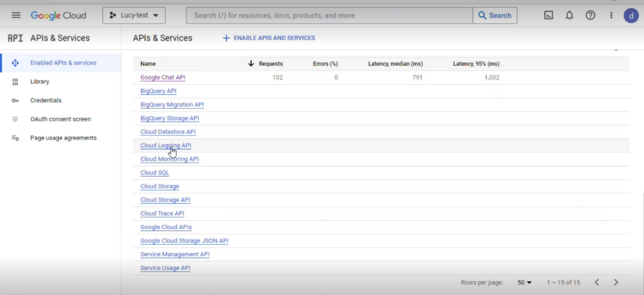644x295 pixels.
Task: Activate Cloud Shell terminal icon
Action: pos(549,15)
